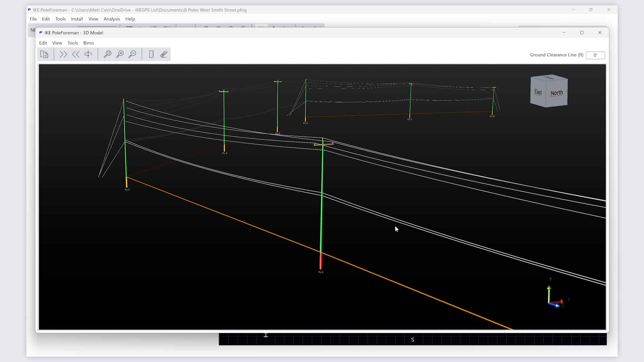644x362 pixels.
Task: Click the timeline scrubber at the bottom
Action: (x=413, y=340)
